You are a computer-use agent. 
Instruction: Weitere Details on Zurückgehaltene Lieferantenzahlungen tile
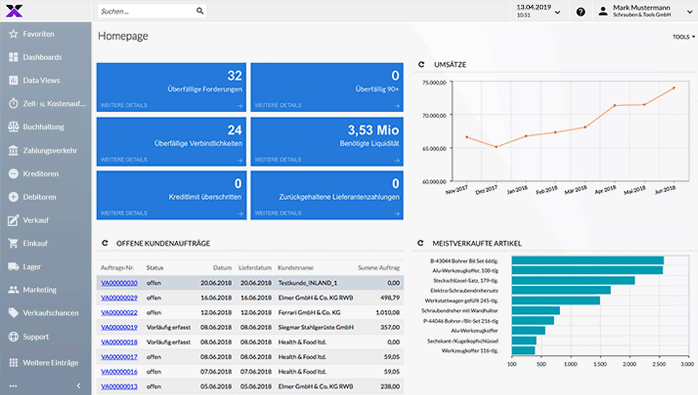click(278, 213)
